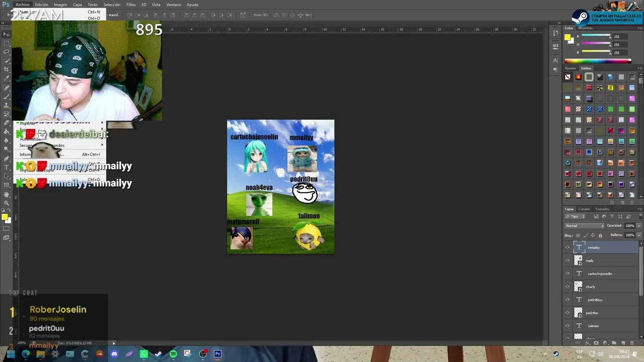This screenshot has height=362, width=644.
Task: Open Spotify from the taskbar
Action: click(173, 354)
